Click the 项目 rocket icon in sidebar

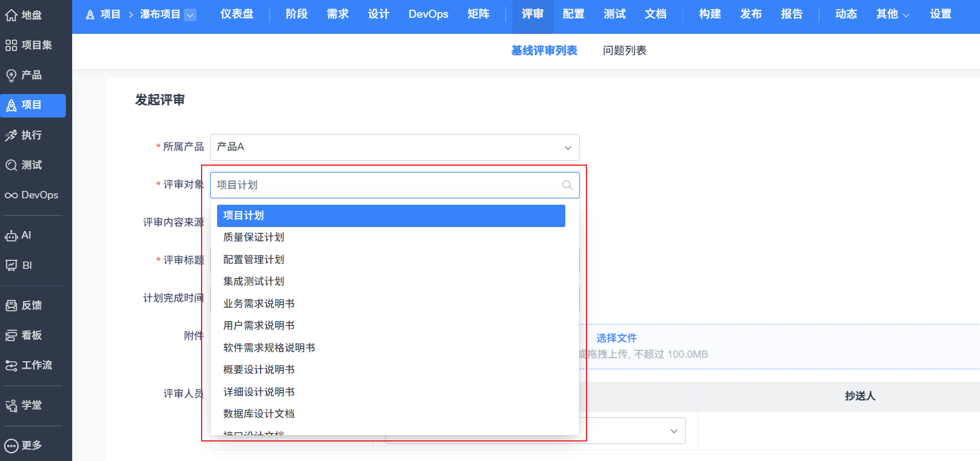click(x=11, y=106)
